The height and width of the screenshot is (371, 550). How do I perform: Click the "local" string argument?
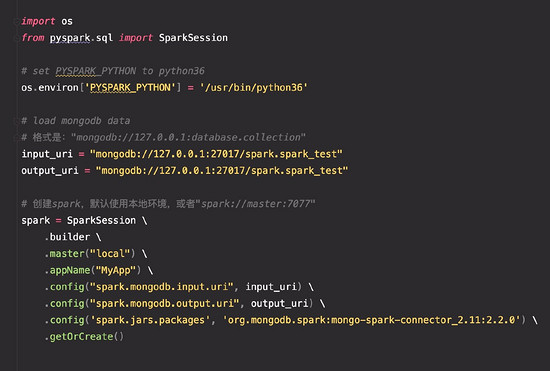110,254
